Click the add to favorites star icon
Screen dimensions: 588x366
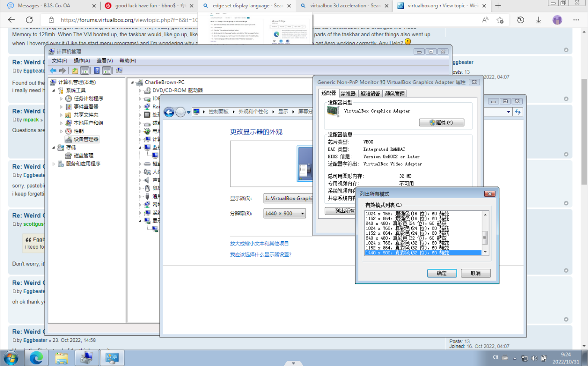500,20
